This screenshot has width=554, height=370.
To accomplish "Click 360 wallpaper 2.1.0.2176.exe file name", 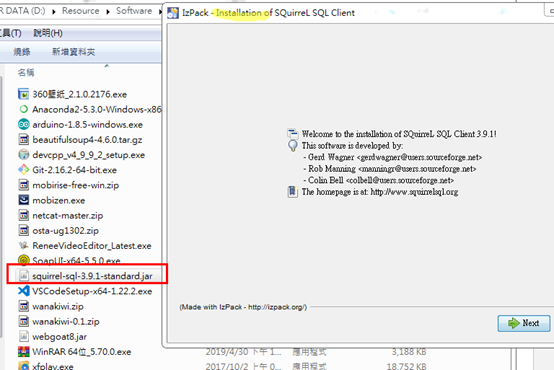I will click(79, 94).
